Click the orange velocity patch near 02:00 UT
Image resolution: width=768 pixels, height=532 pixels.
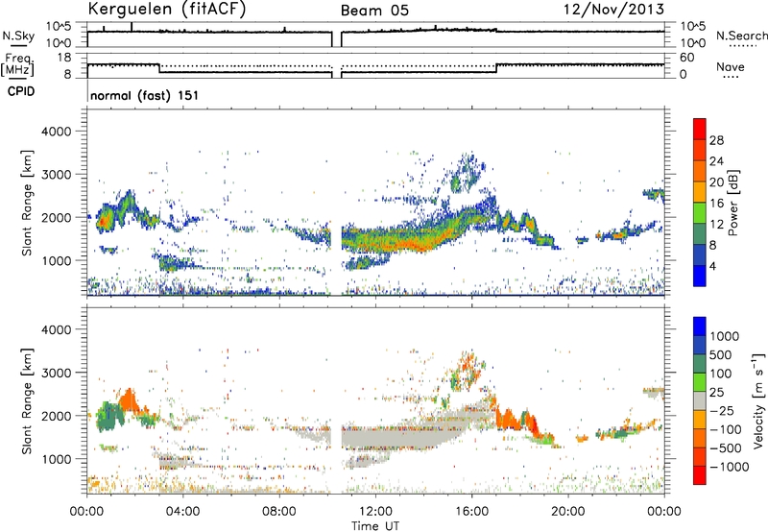[129, 400]
